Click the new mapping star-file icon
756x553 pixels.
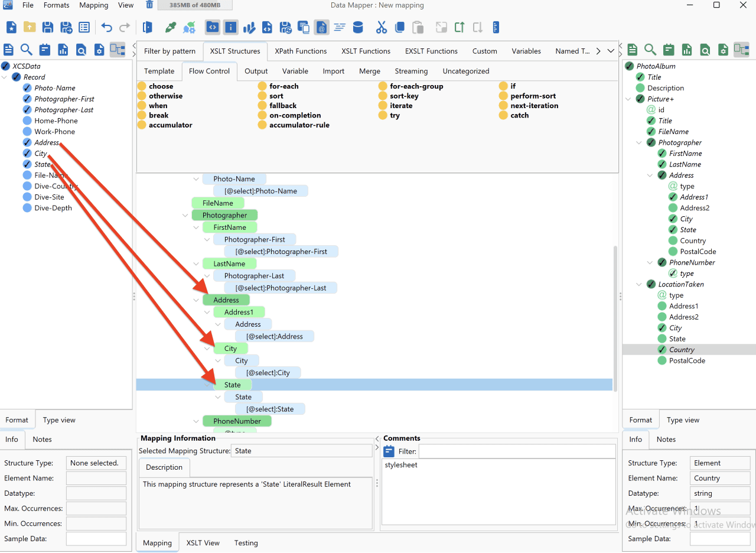[11, 27]
